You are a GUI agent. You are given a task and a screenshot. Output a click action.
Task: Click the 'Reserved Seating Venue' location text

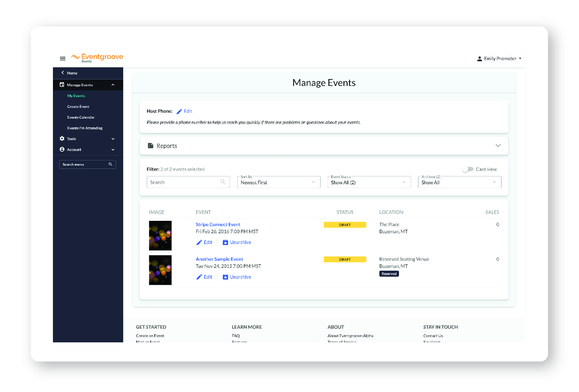click(x=404, y=259)
